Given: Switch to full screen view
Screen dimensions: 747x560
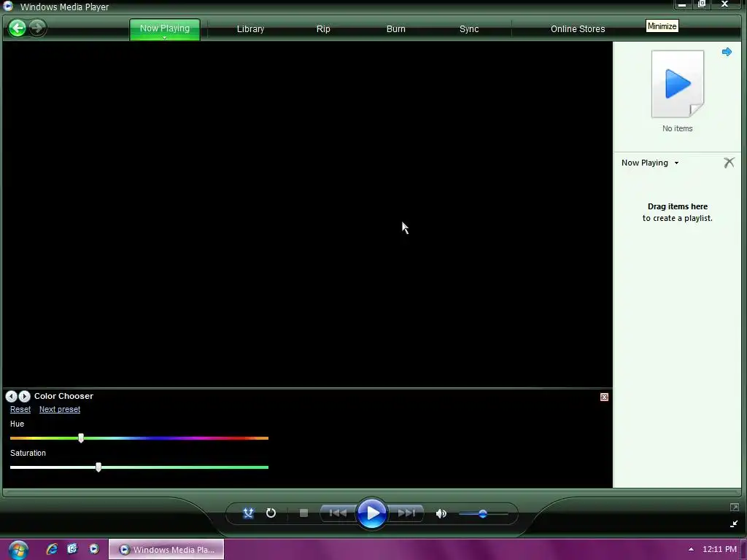Looking at the screenshot, I should 735,507.
